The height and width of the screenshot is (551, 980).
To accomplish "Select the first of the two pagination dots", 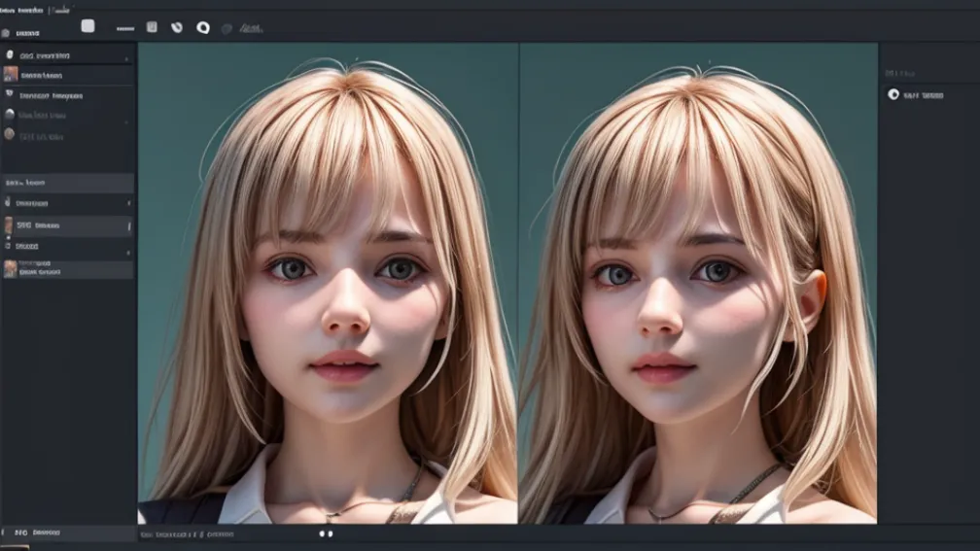I will pos(323,534).
